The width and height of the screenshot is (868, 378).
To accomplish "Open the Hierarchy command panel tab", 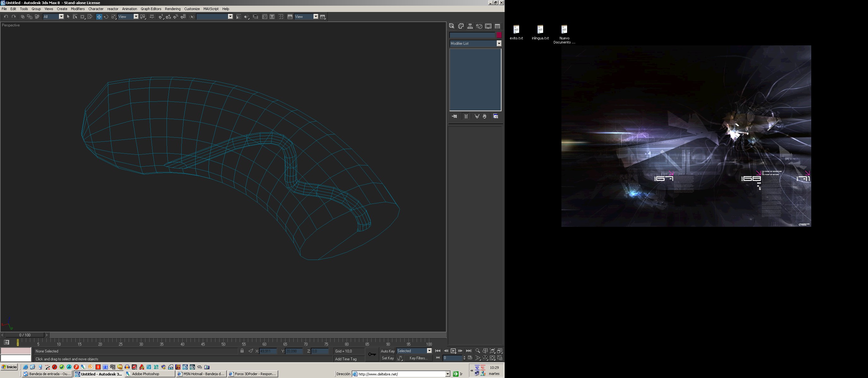I will pos(470,26).
